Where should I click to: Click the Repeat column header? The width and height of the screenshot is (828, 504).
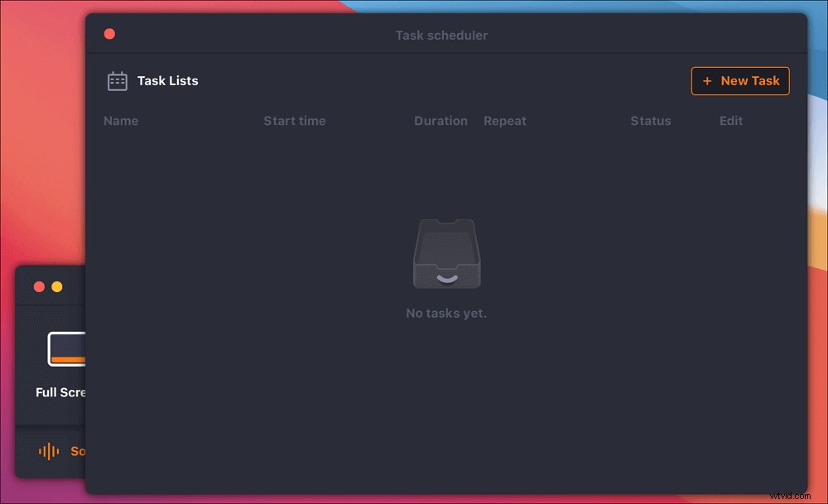coord(505,121)
